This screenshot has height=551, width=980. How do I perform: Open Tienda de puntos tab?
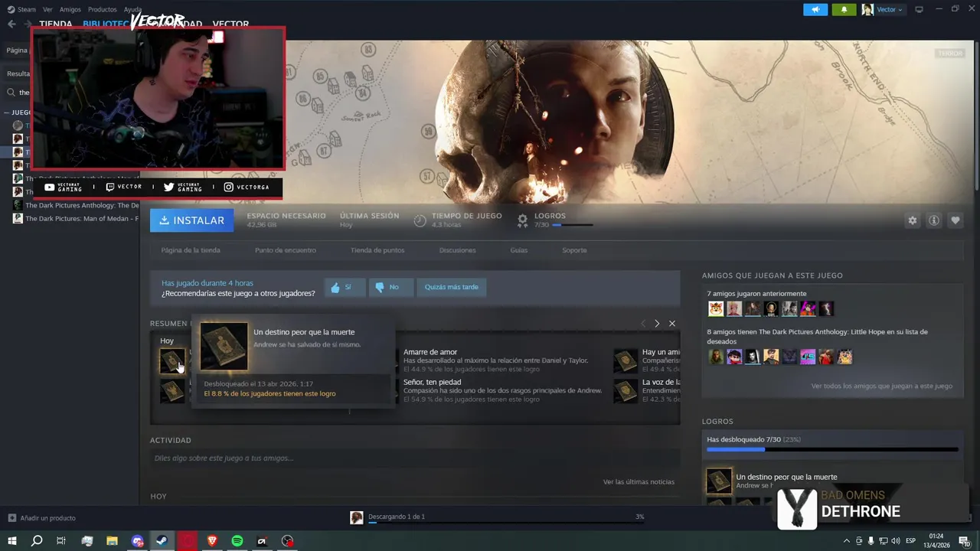point(377,250)
